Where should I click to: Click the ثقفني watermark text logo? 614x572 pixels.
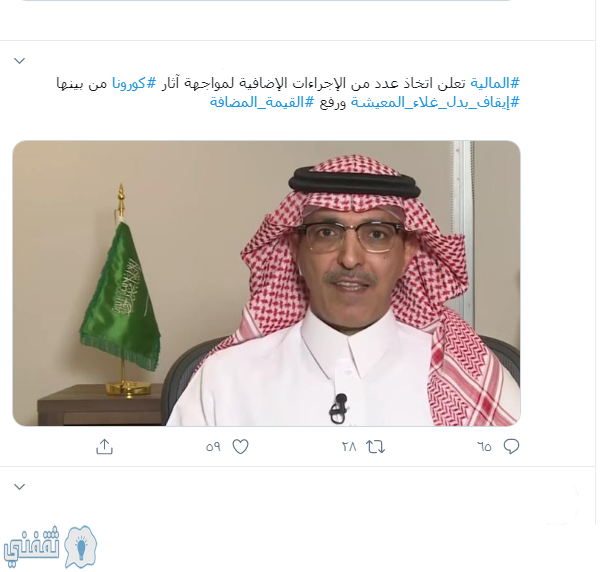[x=31, y=547]
